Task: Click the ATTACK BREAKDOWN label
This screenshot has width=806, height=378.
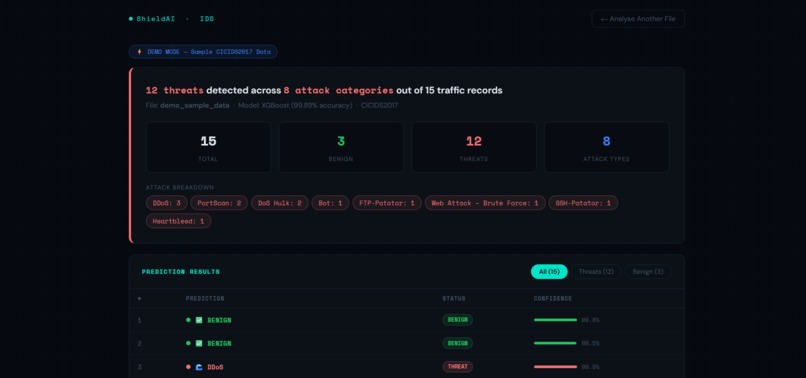Action: (180, 188)
